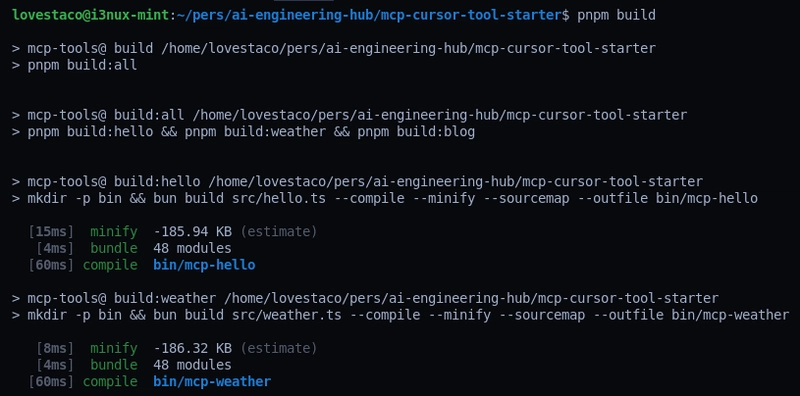Click the first 'mcp-tools@ build' path line
The width and height of the screenshot is (800, 396).
click(334, 48)
